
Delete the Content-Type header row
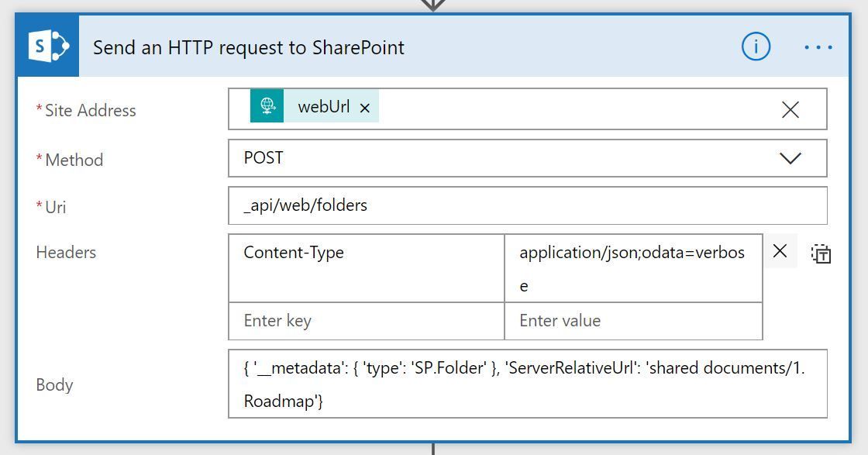pos(780,251)
